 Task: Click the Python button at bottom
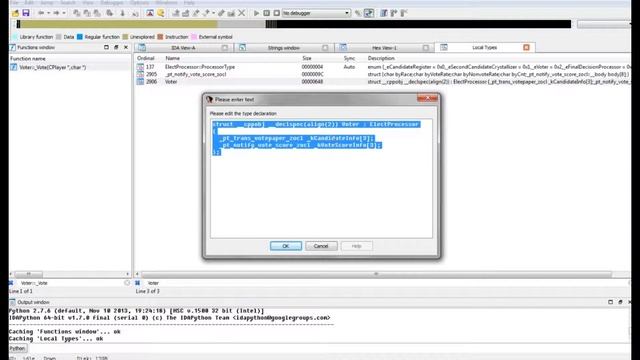(17, 348)
